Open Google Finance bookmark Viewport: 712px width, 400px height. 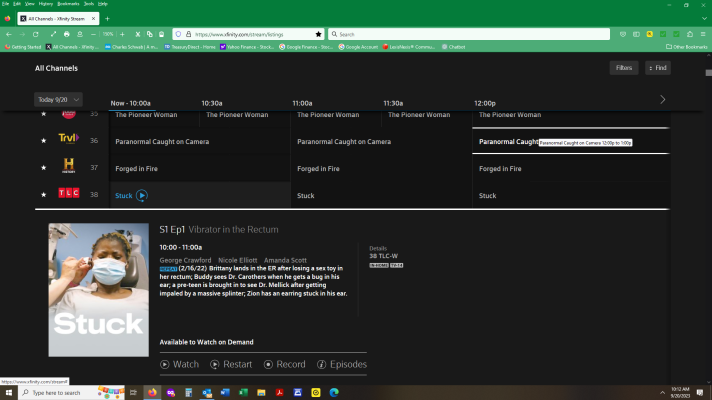[306, 47]
